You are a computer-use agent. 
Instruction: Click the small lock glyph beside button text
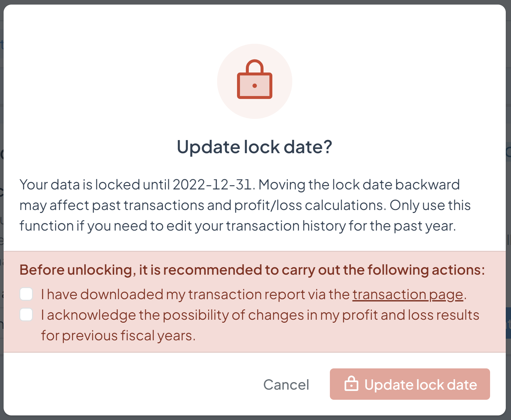[351, 384]
